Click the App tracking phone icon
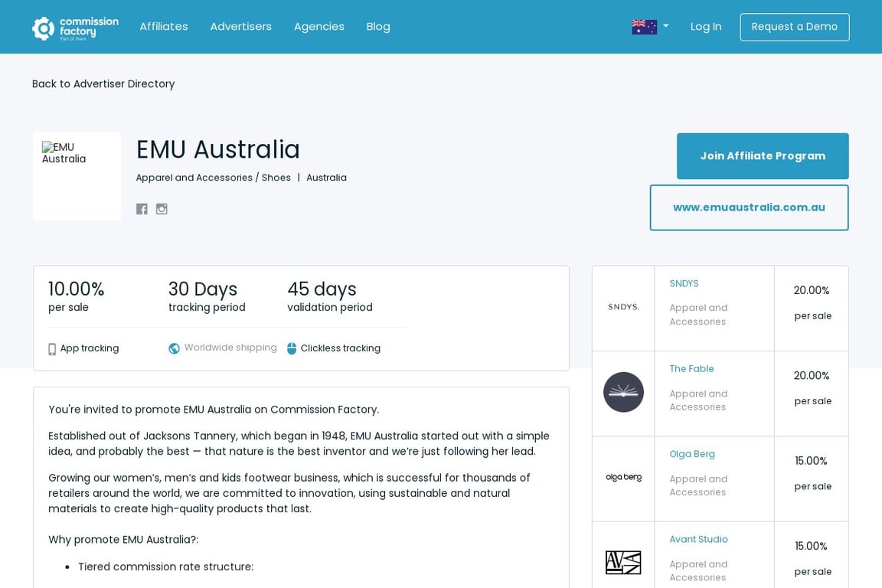The image size is (882, 588). point(52,349)
